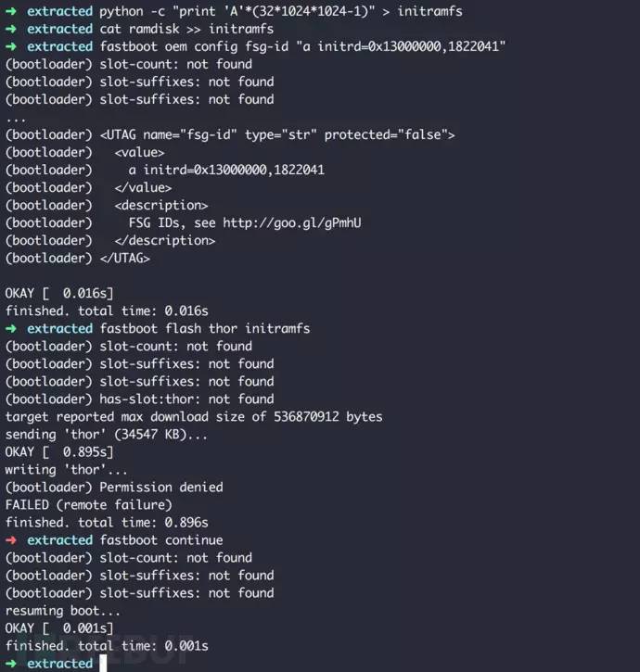This screenshot has height=672, width=640.
Task: Click the opening UTAG fsg-id tag line
Action: click(230, 134)
